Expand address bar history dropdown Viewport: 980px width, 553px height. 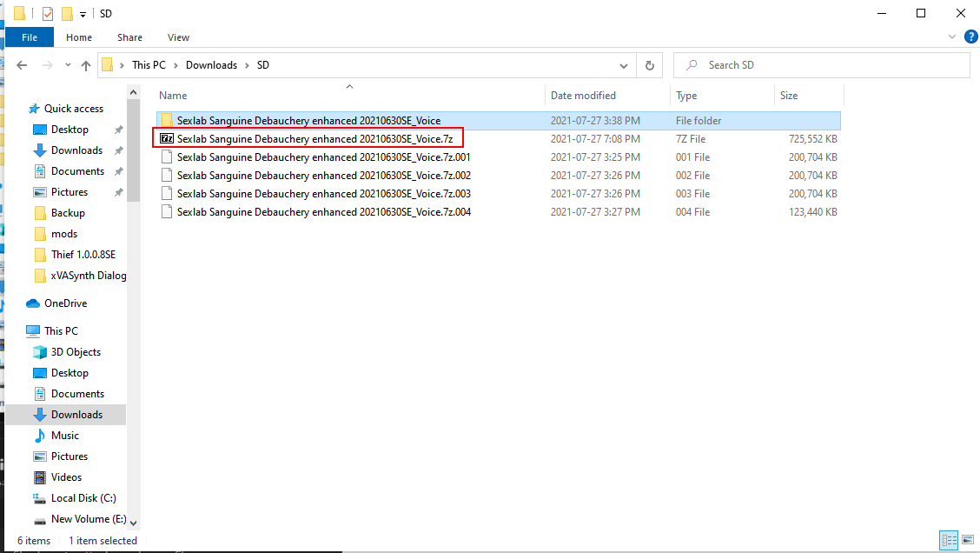[623, 65]
